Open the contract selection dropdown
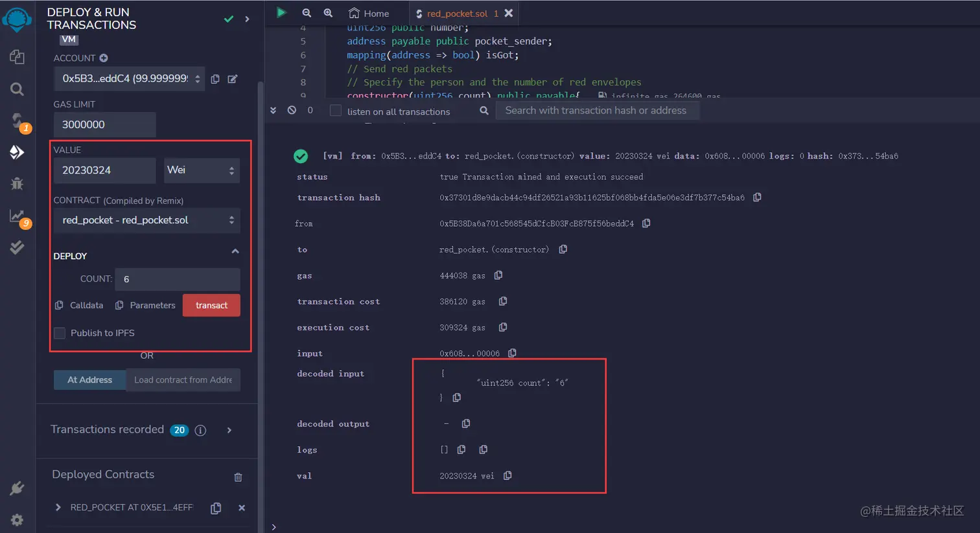Screen dimensions: 980x533 coord(147,220)
